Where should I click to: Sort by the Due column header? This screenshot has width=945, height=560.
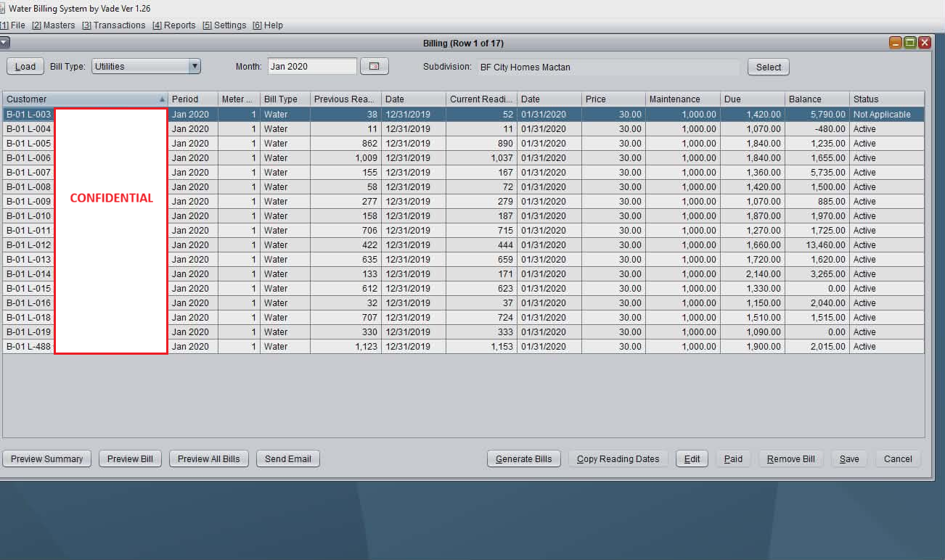tap(753, 99)
